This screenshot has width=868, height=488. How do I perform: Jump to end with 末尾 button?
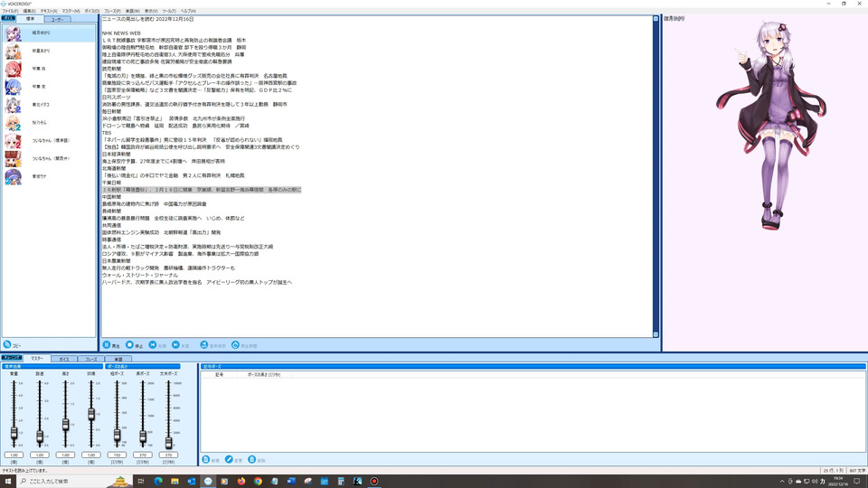coord(181,345)
